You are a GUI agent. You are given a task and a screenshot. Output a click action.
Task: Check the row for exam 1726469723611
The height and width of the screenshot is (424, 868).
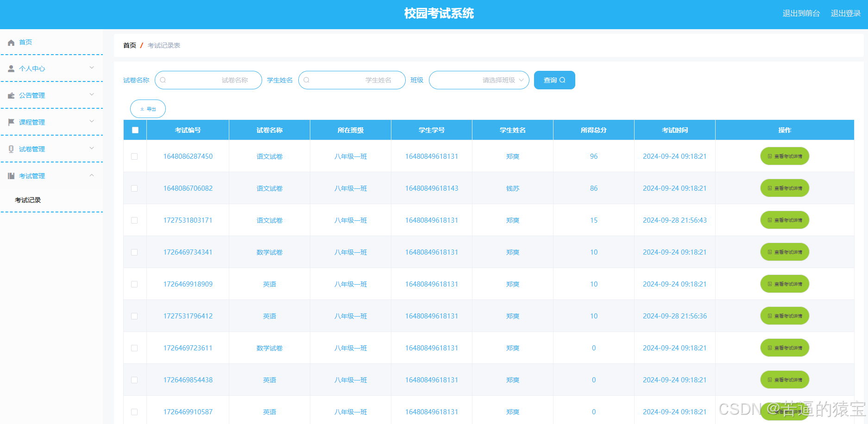pos(134,348)
